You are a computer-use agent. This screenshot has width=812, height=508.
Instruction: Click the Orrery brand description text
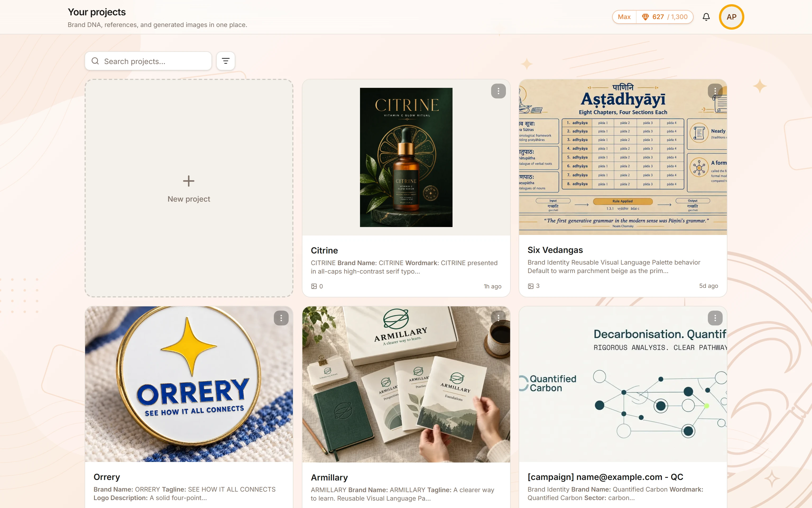(184, 493)
